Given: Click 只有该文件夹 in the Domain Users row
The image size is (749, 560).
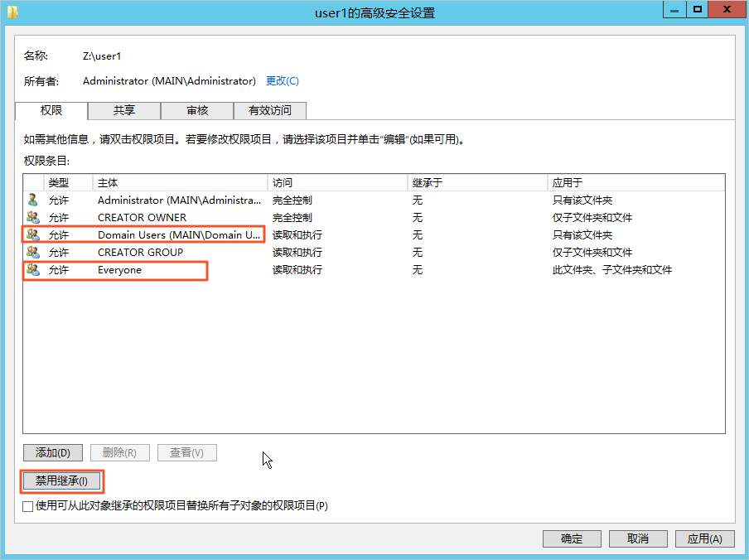Looking at the screenshot, I should pos(582,235).
